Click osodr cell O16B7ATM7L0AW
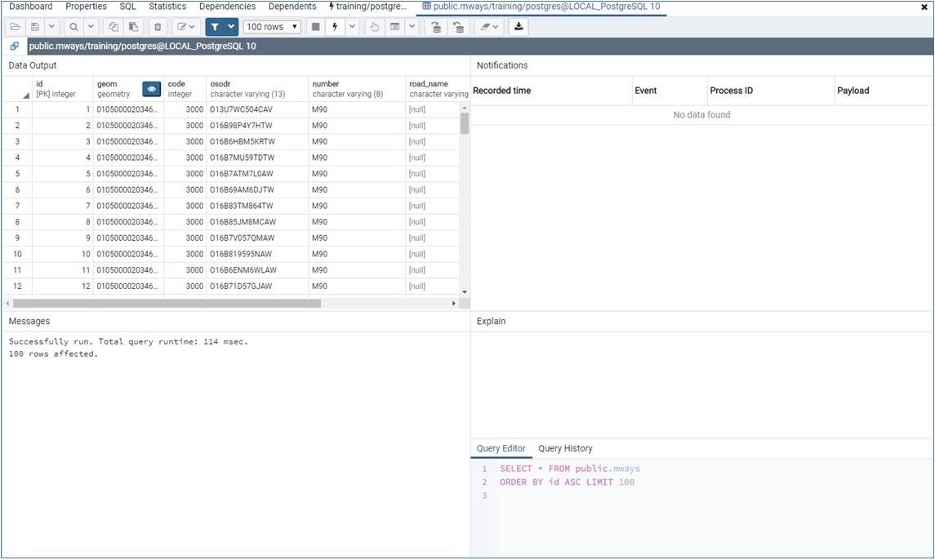 point(257,174)
